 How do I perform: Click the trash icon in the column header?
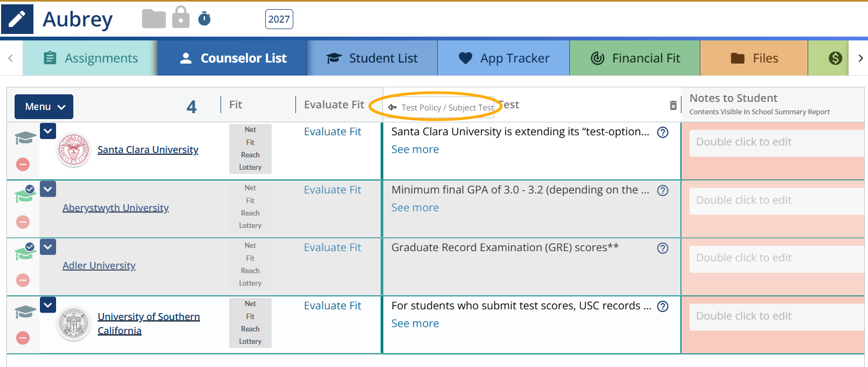(x=673, y=106)
